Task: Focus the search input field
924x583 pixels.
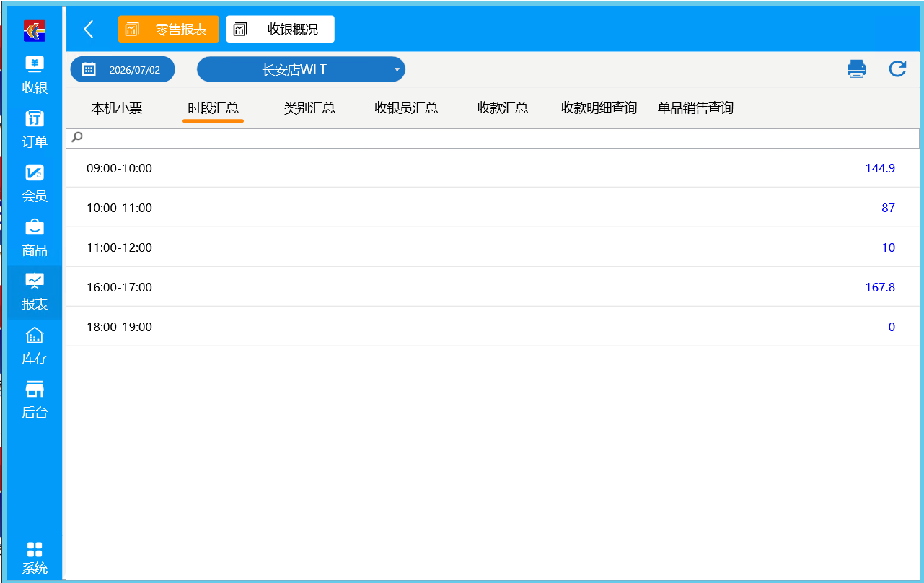Action: (x=493, y=139)
